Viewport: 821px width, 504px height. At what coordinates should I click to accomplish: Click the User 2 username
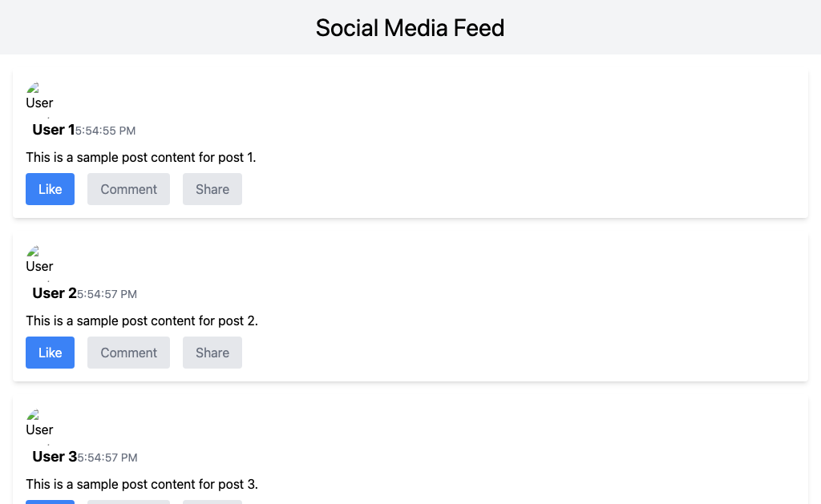tap(54, 293)
